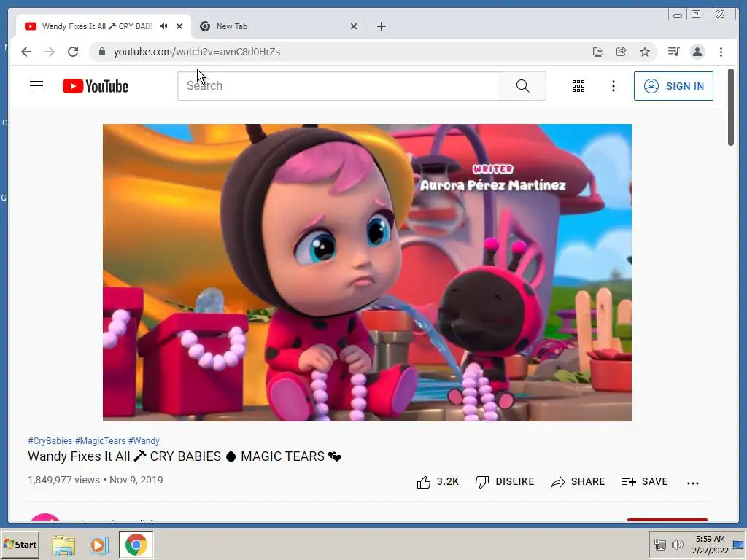Click the SHARE button
This screenshot has height=560, width=747.
tap(578, 482)
